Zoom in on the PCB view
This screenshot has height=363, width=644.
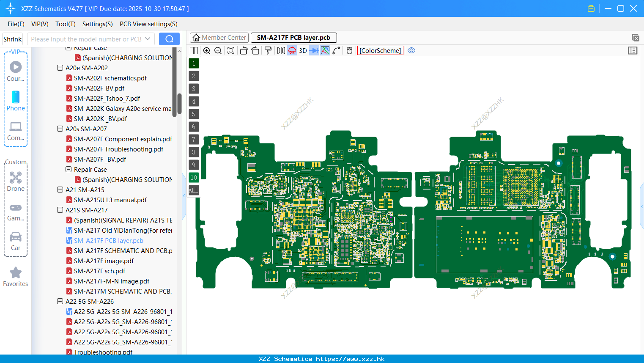point(207,51)
